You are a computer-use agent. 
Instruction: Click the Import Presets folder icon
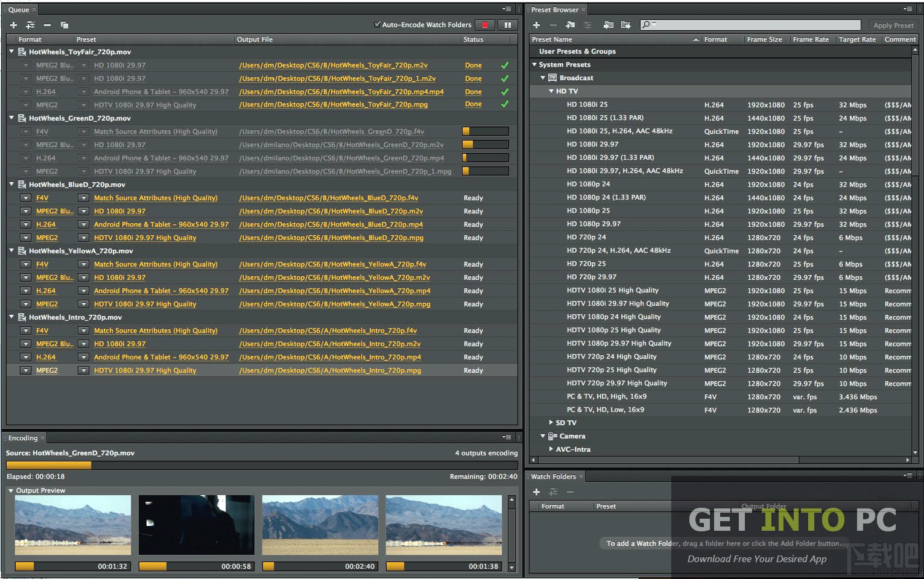click(x=609, y=25)
